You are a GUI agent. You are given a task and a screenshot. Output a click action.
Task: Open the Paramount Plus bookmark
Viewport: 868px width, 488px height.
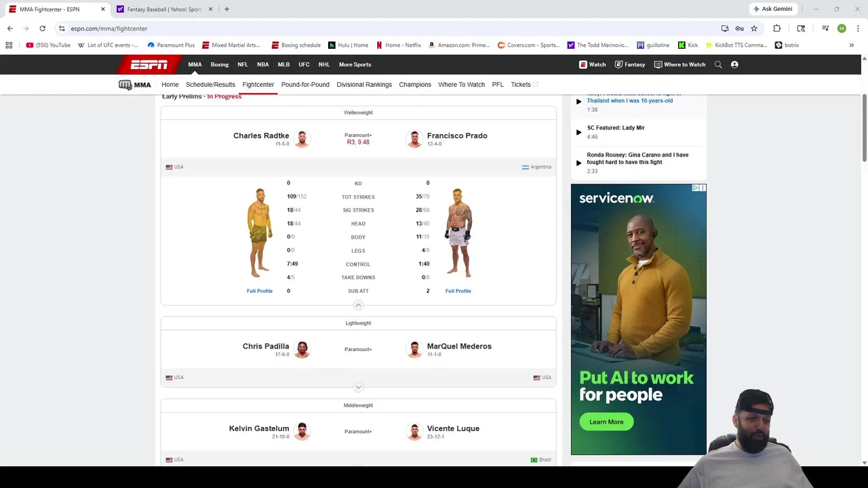171,45
